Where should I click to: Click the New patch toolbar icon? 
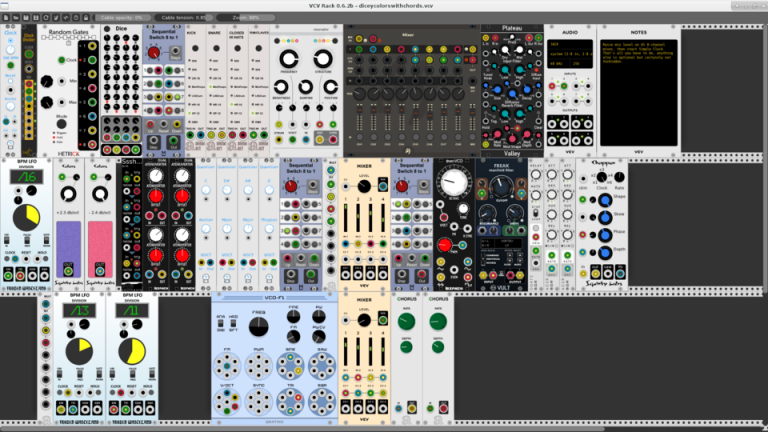(6, 17)
